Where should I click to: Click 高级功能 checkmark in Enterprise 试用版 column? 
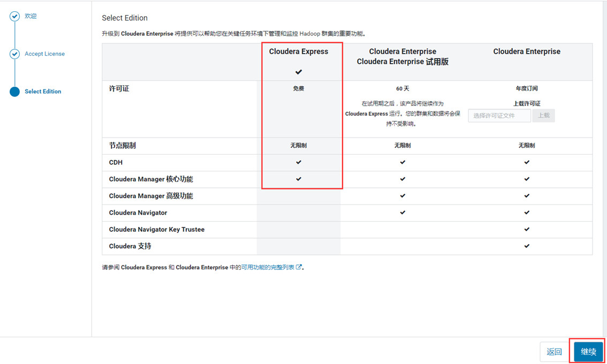click(402, 196)
